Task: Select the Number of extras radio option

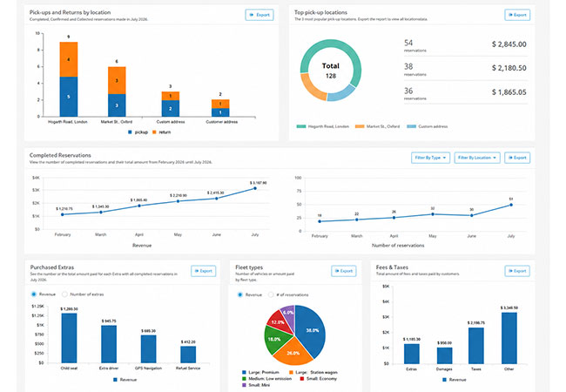Action: [x=64, y=294]
